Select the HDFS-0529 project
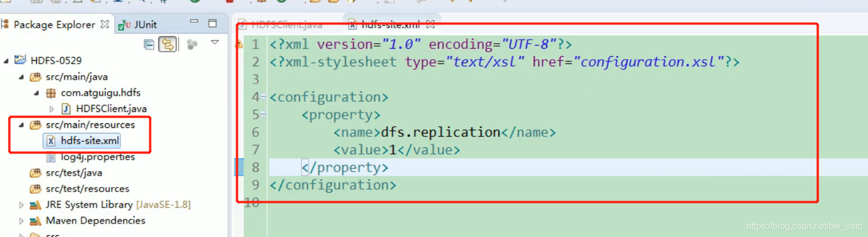 (56, 60)
